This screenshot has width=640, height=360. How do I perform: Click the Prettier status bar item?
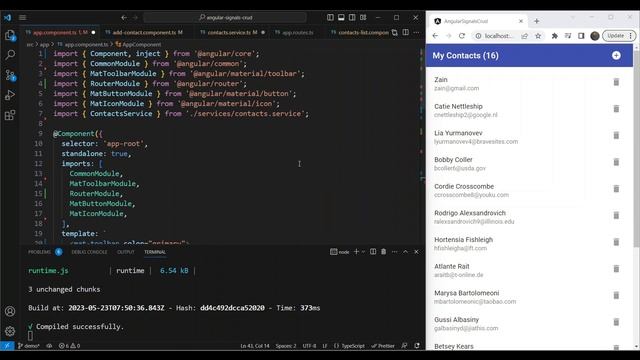point(383,346)
